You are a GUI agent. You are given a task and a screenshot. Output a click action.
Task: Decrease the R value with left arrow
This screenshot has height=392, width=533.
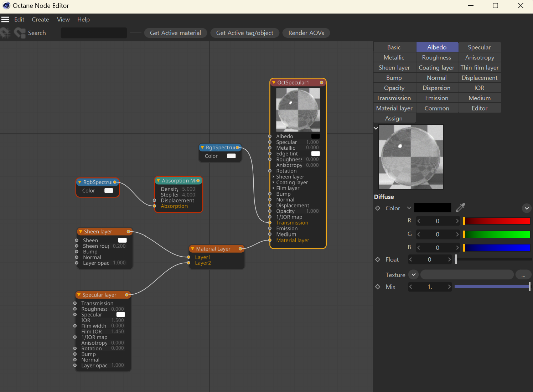tap(419, 221)
